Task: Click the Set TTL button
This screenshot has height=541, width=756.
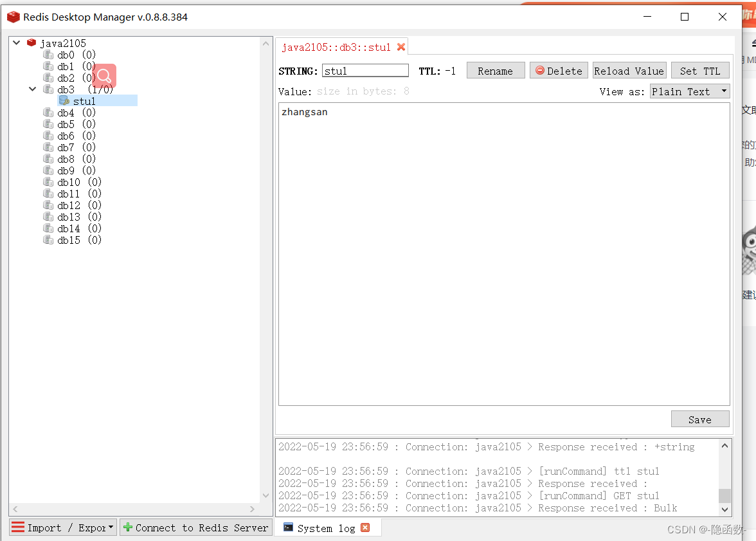Action: click(x=700, y=70)
